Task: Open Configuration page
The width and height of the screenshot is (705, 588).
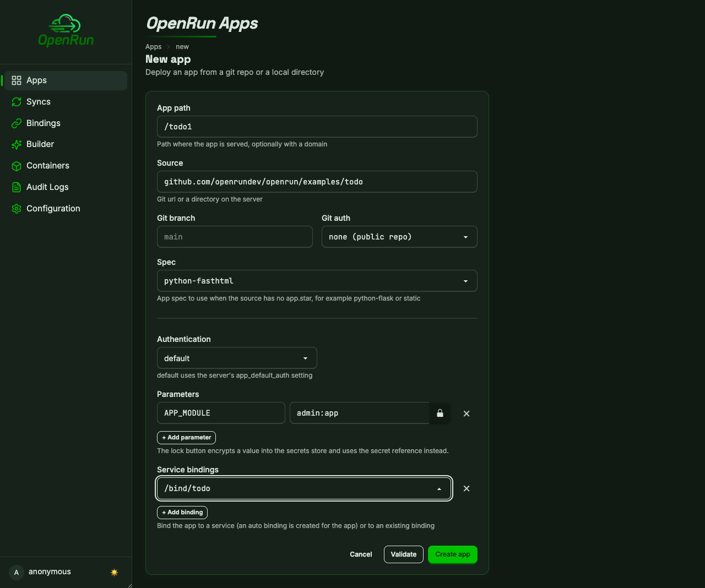Action: (66, 209)
